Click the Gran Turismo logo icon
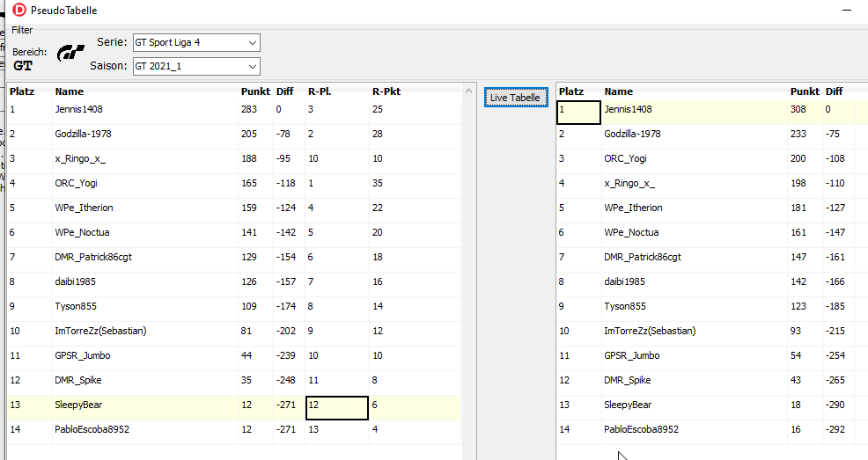Image resolution: width=868 pixels, height=460 pixels. (x=70, y=54)
